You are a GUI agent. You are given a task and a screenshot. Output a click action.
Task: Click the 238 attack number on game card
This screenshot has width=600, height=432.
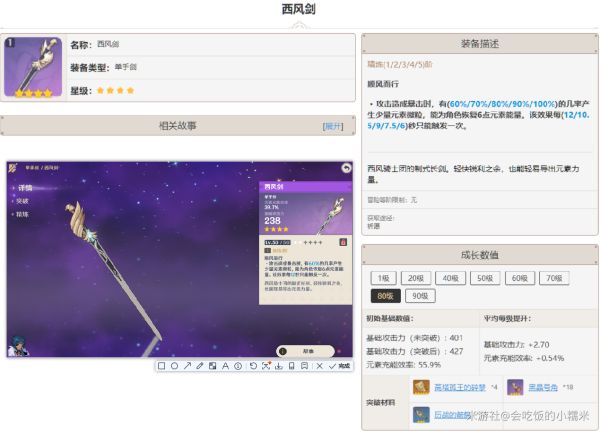click(x=272, y=220)
